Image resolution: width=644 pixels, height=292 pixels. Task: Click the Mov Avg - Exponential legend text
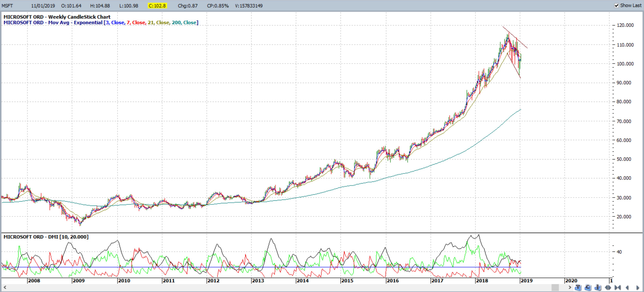pos(76,23)
